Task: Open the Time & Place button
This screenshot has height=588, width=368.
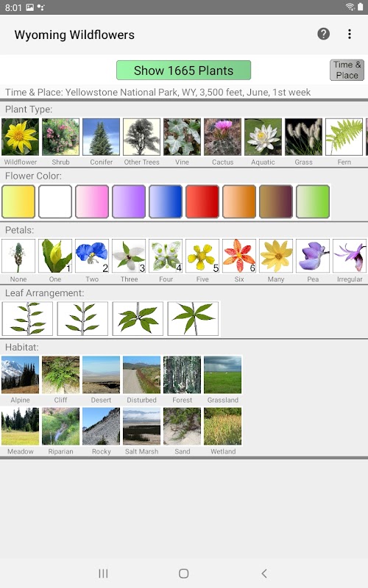Action: [347, 70]
